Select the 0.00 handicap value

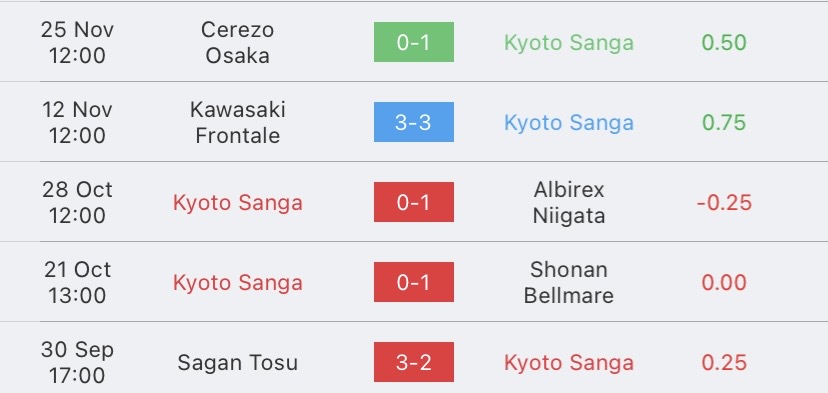tap(724, 283)
